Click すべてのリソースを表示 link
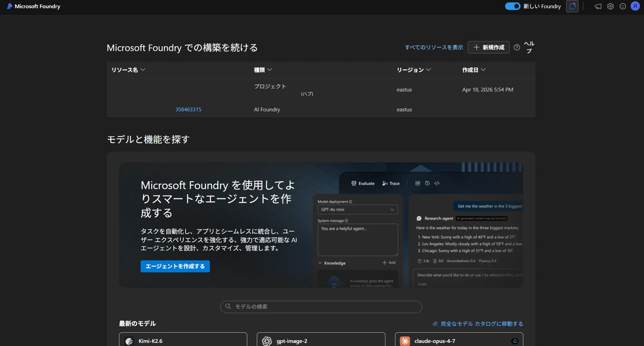Viewport: 644px width, 346px height. point(434,47)
